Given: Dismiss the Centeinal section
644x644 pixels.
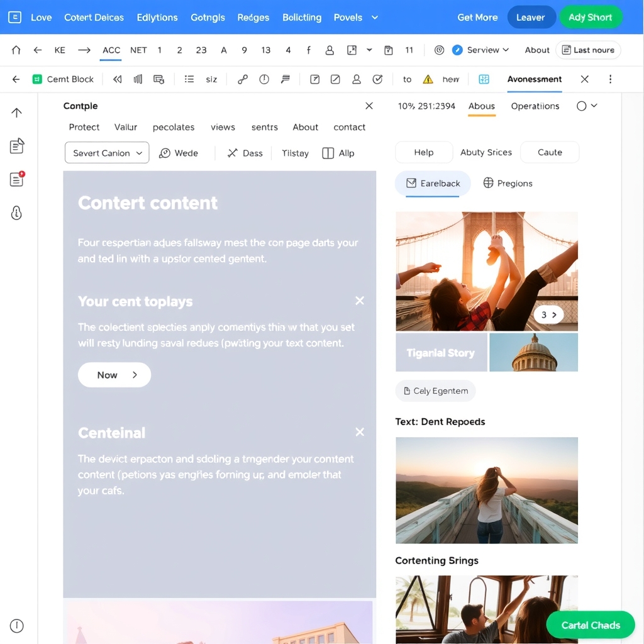Looking at the screenshot, I should pos(359,431).
